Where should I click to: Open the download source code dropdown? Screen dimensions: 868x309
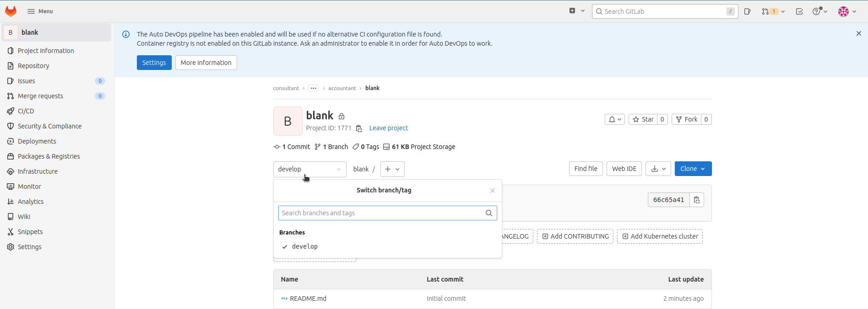[x=658, y=169]
